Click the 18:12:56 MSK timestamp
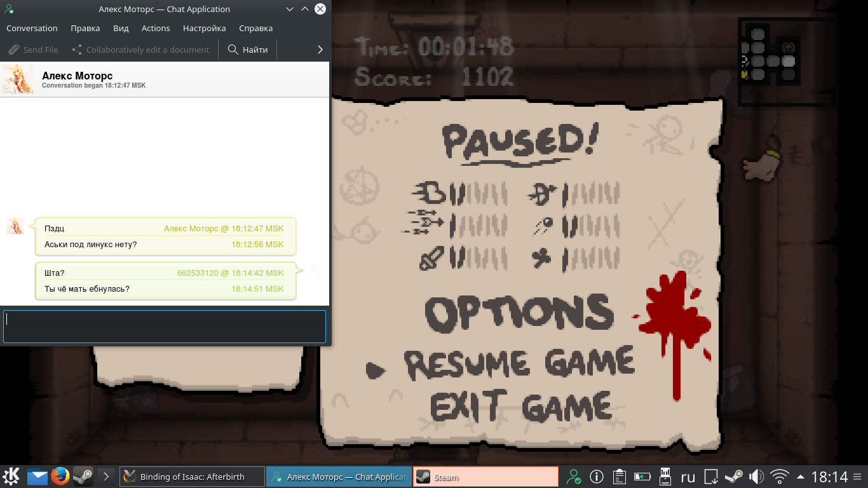Viewport: 868px width, 488px height. coord(257,245)
